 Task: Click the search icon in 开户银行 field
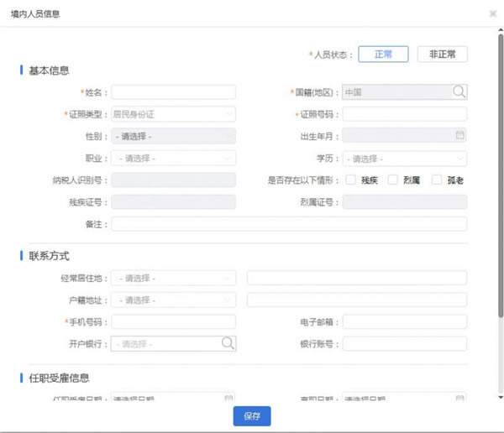(228, 343)
